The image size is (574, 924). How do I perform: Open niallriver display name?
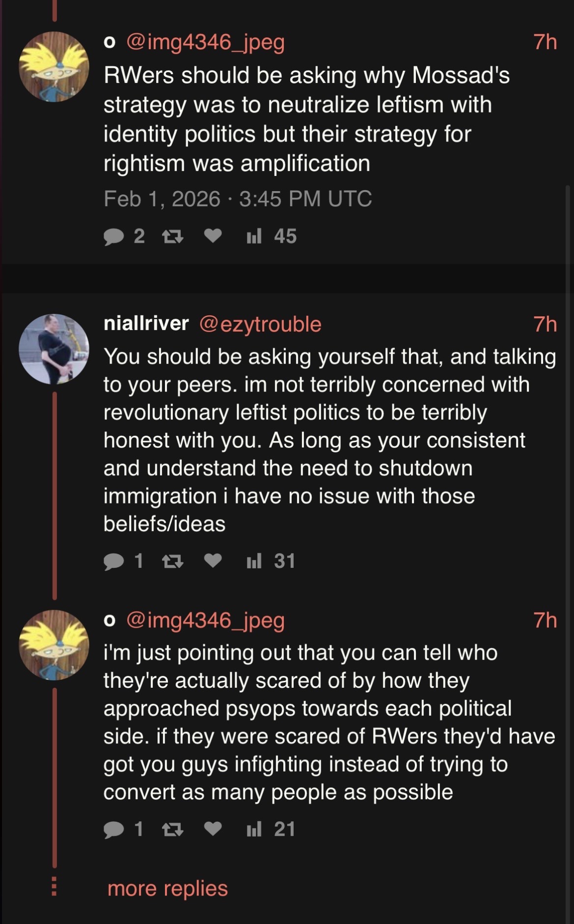coord(146,324)
